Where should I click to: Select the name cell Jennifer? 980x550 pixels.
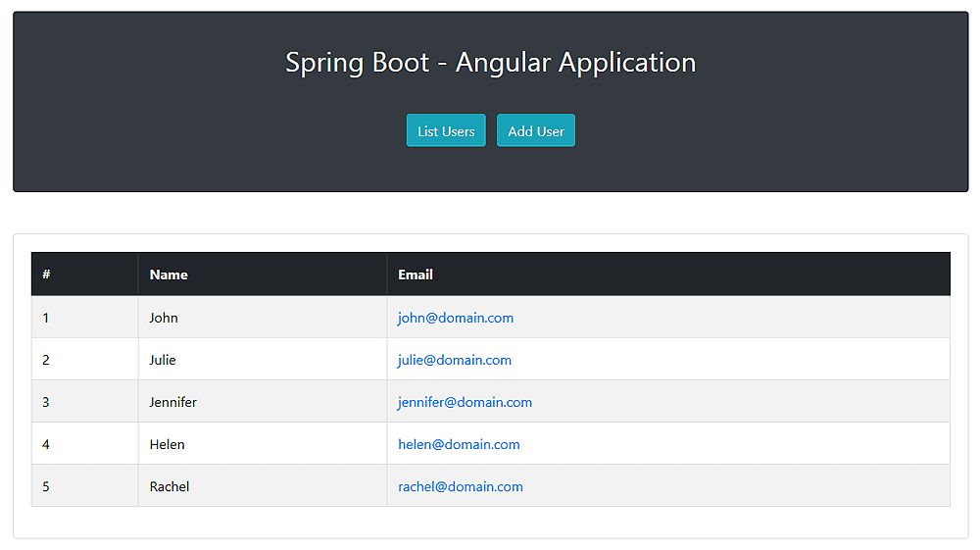click(x=173, y=402)
